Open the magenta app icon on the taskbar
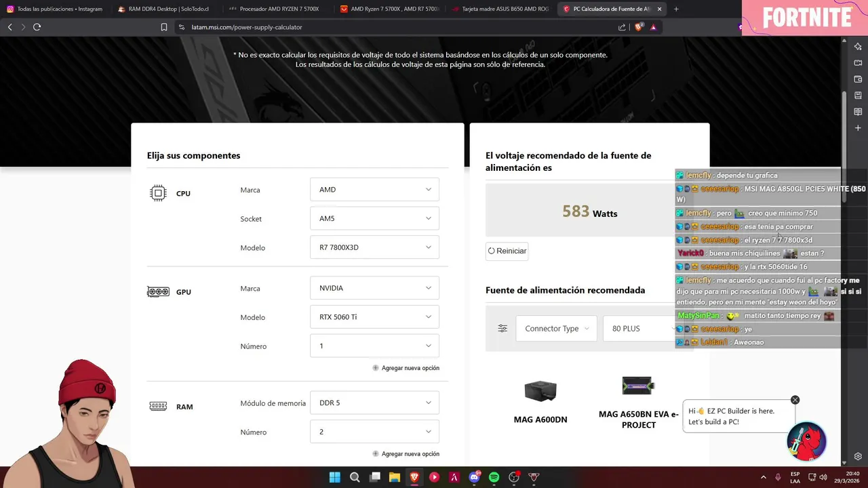Image resolution: width=868 pixels, height=488 pixels. coord(454,477)
